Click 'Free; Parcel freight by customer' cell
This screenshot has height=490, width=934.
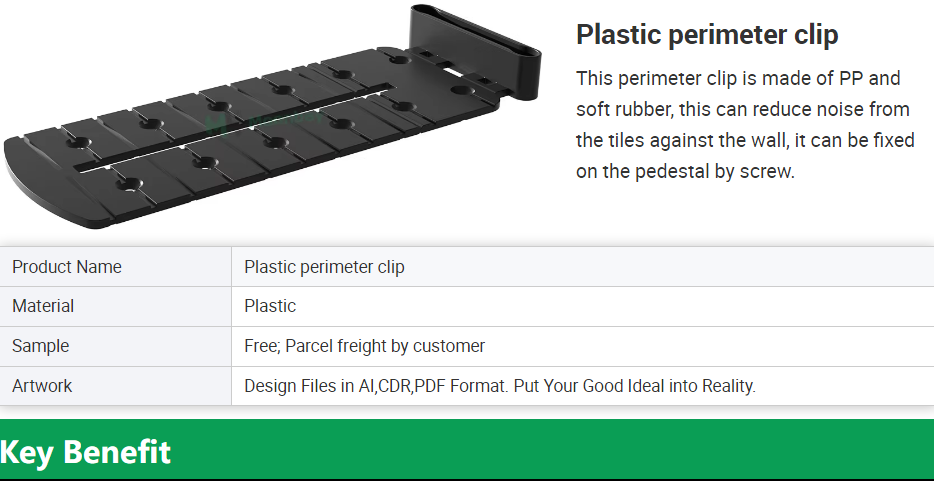coord(583,346)
